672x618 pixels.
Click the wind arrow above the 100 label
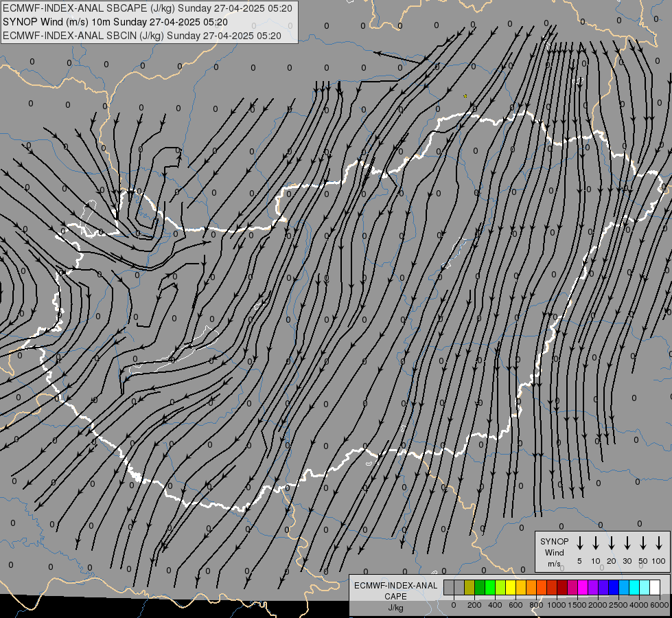coord(659,543)
